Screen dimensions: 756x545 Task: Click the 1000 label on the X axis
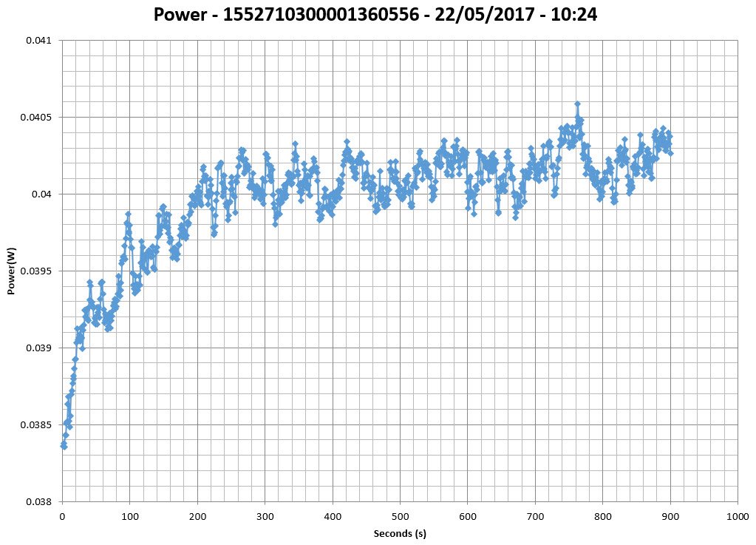[738, 515]
